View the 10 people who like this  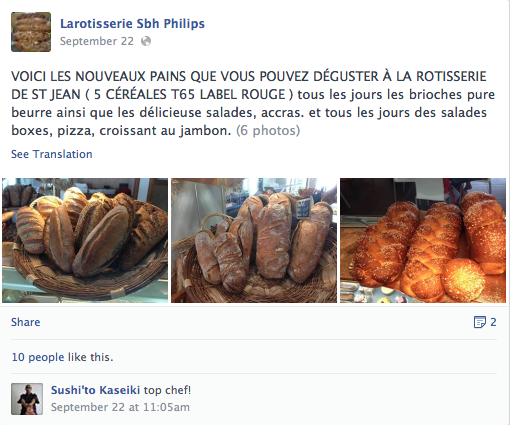(x=38, y=357)
